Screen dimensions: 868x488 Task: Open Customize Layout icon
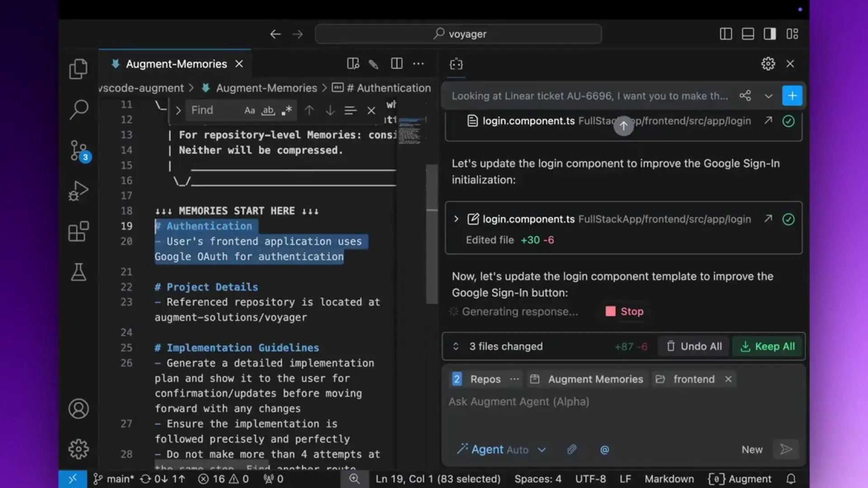[792, 34]
